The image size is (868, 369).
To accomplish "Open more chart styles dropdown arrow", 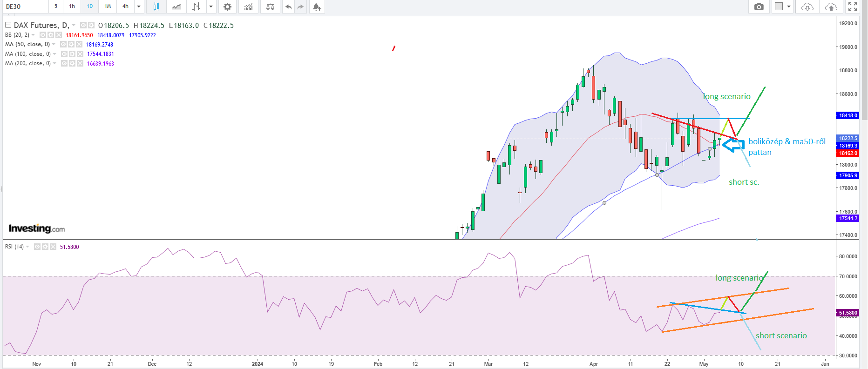I will point(211,7).
